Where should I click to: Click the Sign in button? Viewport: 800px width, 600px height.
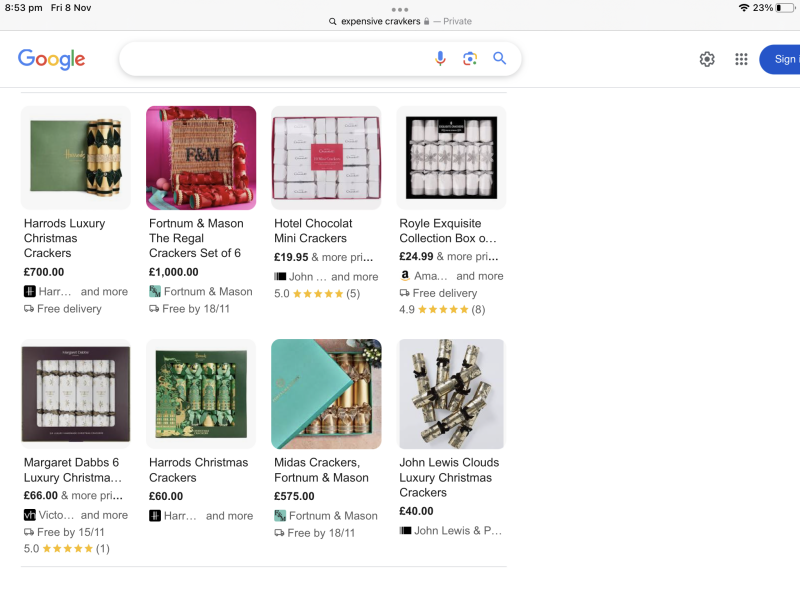pos(780,59)
